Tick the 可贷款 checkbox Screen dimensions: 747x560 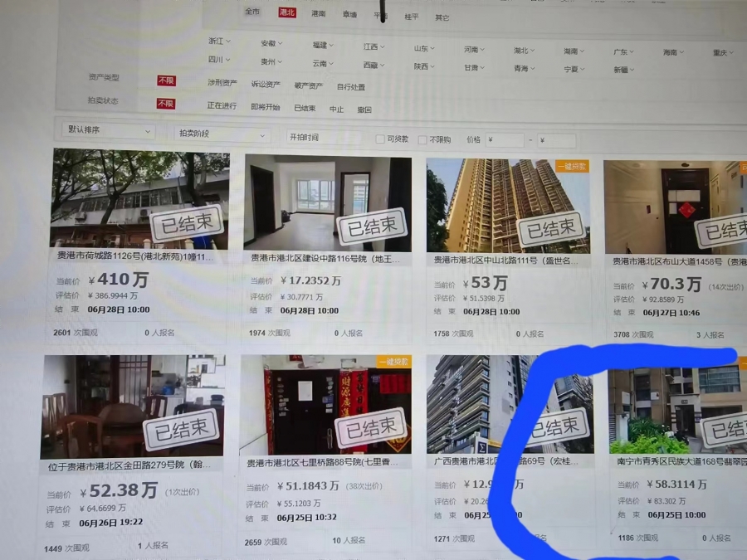click(x=380, y=139)
